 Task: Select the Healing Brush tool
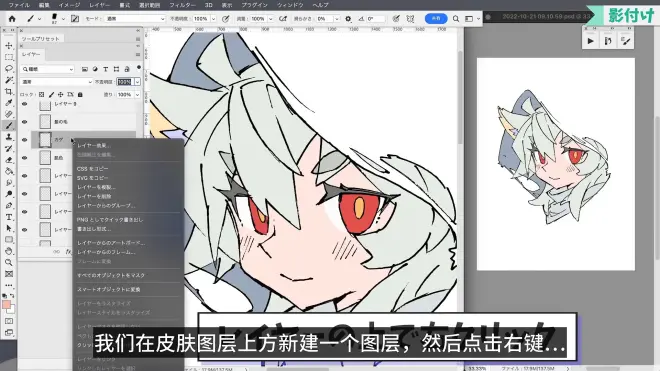[x=8, y=114]
